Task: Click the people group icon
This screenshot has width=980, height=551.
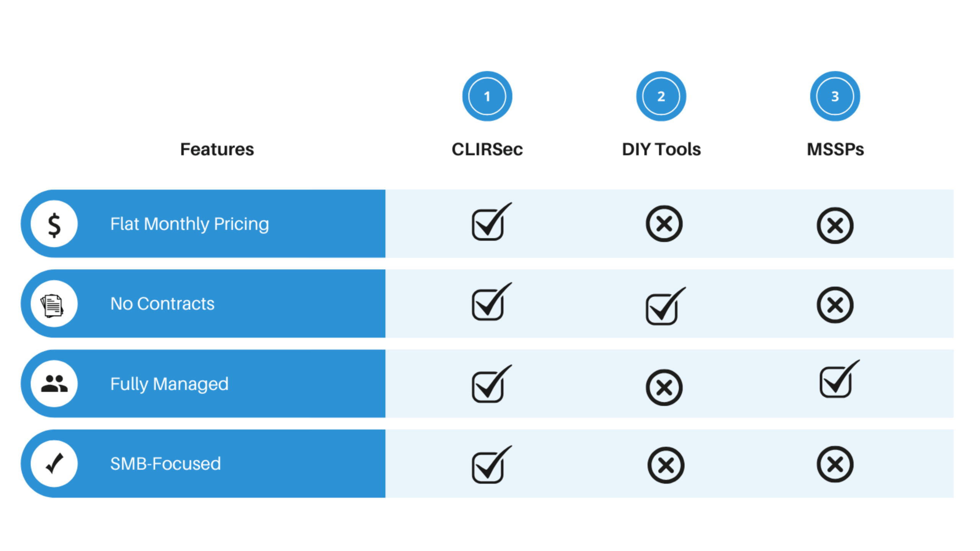Action: click(x=54, y=384)
